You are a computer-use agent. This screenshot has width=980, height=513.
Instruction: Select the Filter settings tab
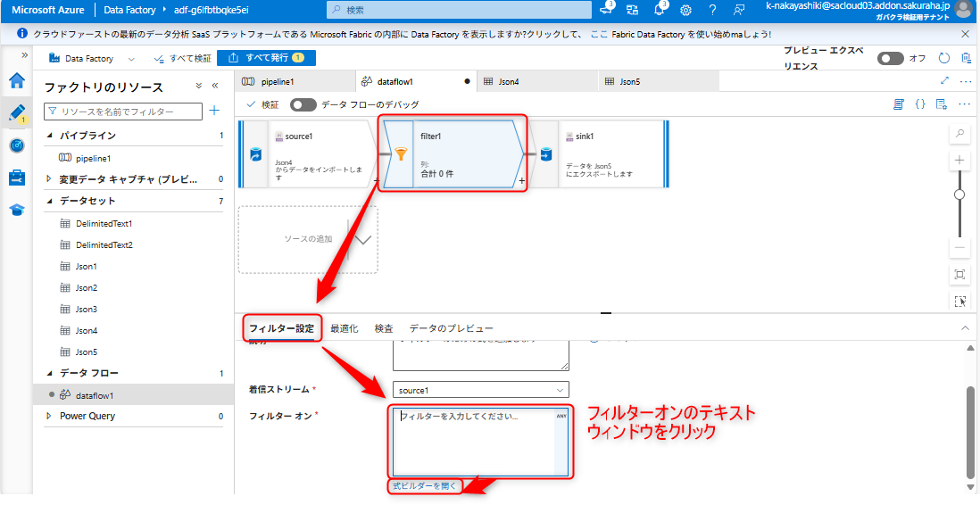coord(282,328)
